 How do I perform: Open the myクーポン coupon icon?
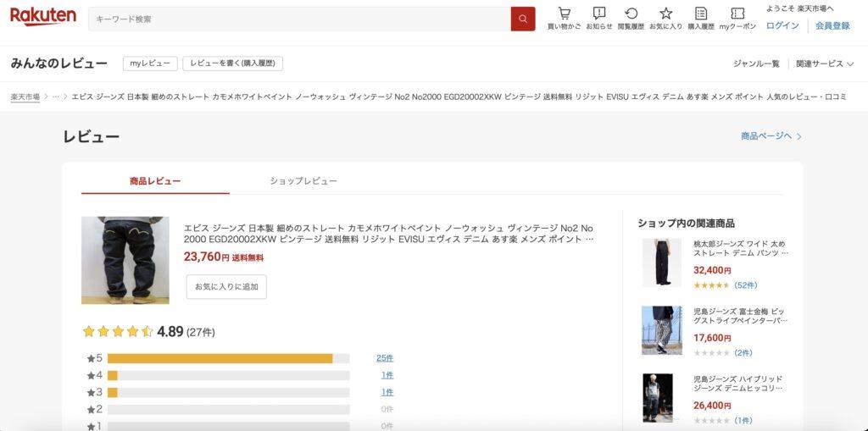737,14
